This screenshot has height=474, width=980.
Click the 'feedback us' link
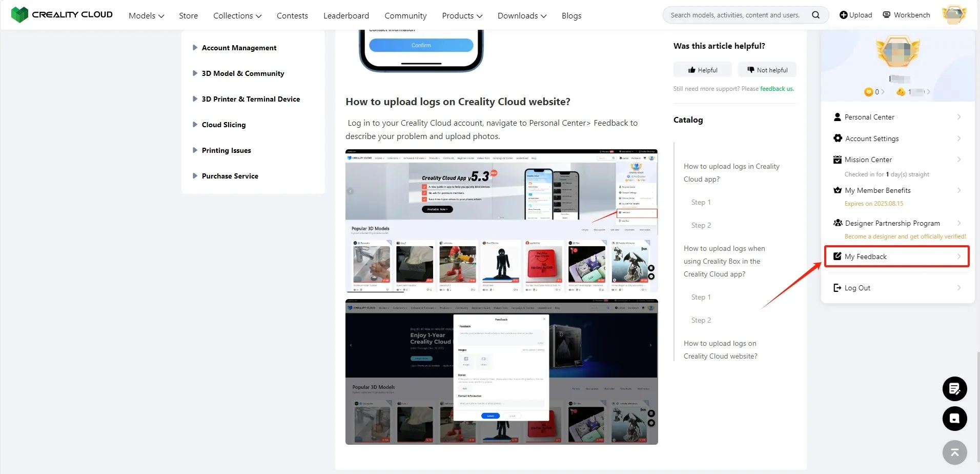point(777,89)
